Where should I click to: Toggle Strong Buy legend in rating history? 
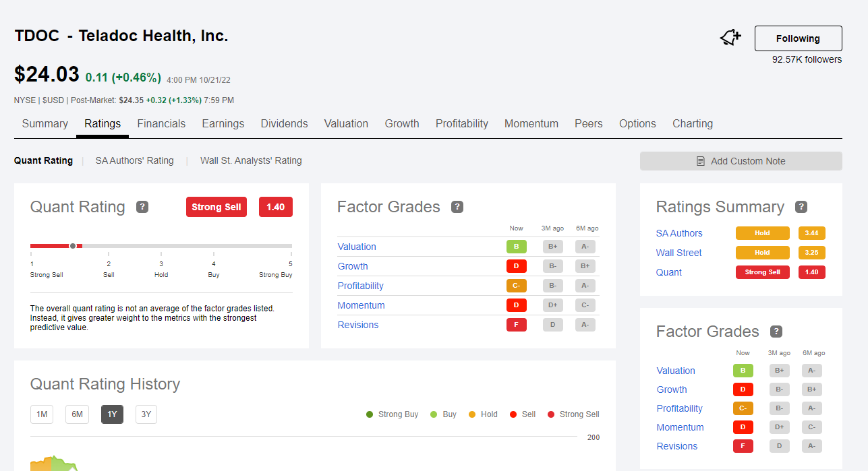click(x=393, y=414)
